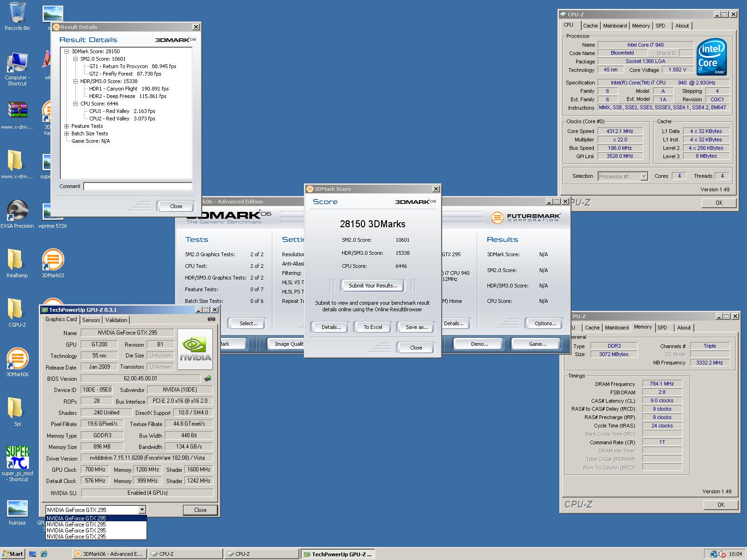
Task: Open the CGPU-Z folder icon
Action: (17, 313)
